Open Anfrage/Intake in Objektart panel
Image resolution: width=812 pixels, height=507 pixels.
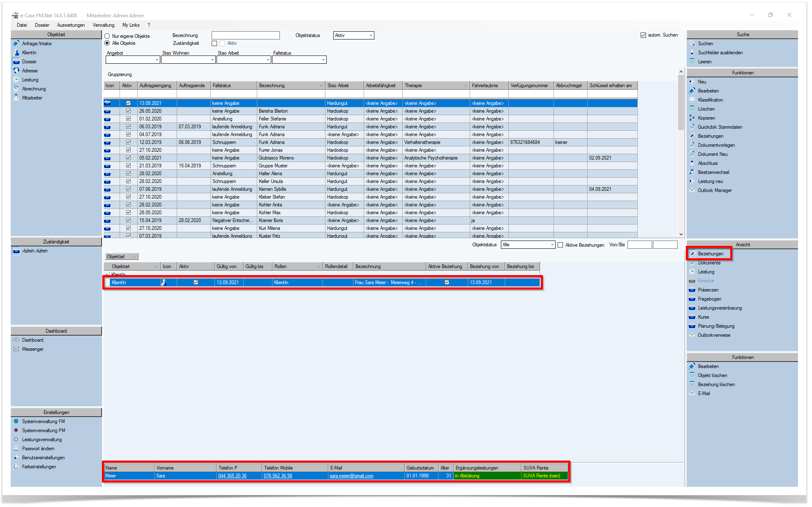(37, 44)
